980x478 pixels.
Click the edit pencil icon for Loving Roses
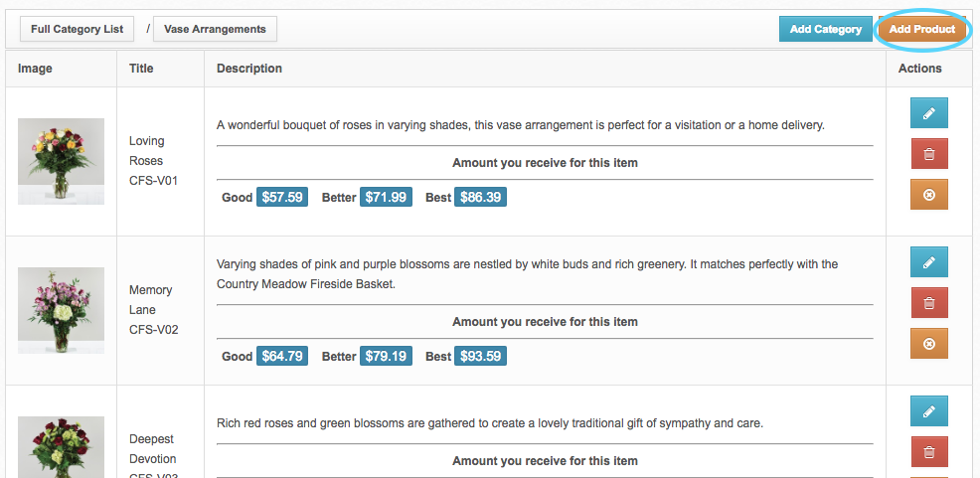point(928,113)
